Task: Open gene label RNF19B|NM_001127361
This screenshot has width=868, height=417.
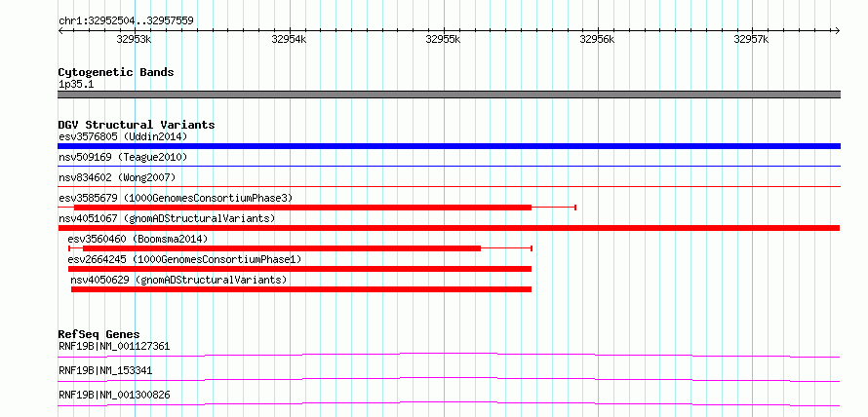Action: point(114,346)
